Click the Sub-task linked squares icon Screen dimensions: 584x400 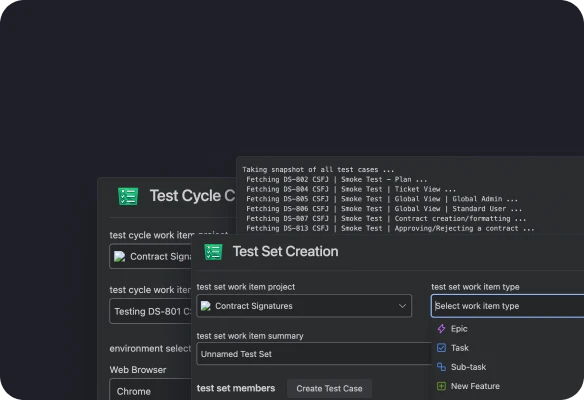(441, 367)
